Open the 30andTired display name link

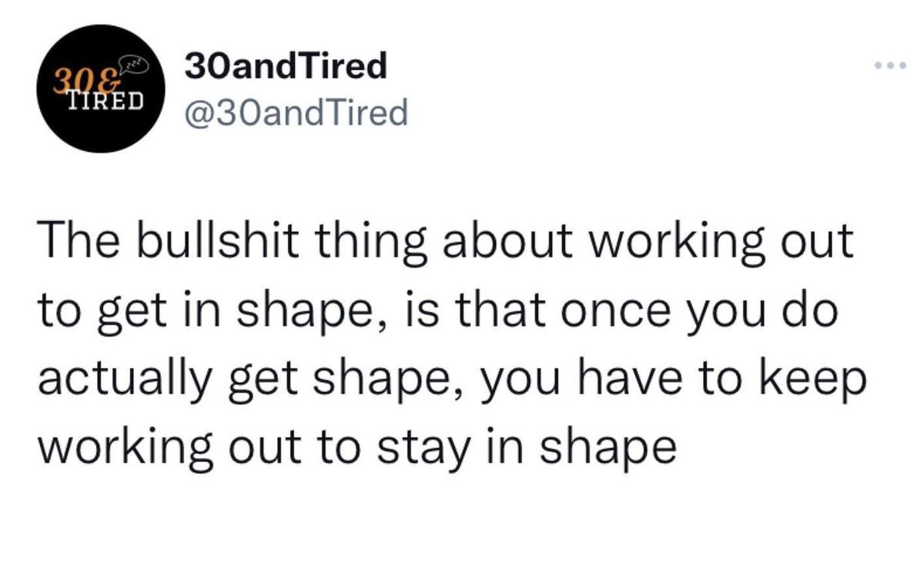click(x=286, y=66)
